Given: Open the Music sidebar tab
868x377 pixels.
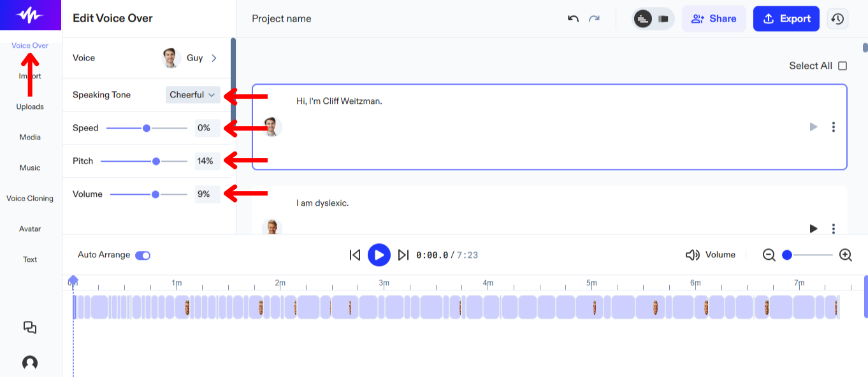Looking at the screenshot, I should (x=30, y=167).
